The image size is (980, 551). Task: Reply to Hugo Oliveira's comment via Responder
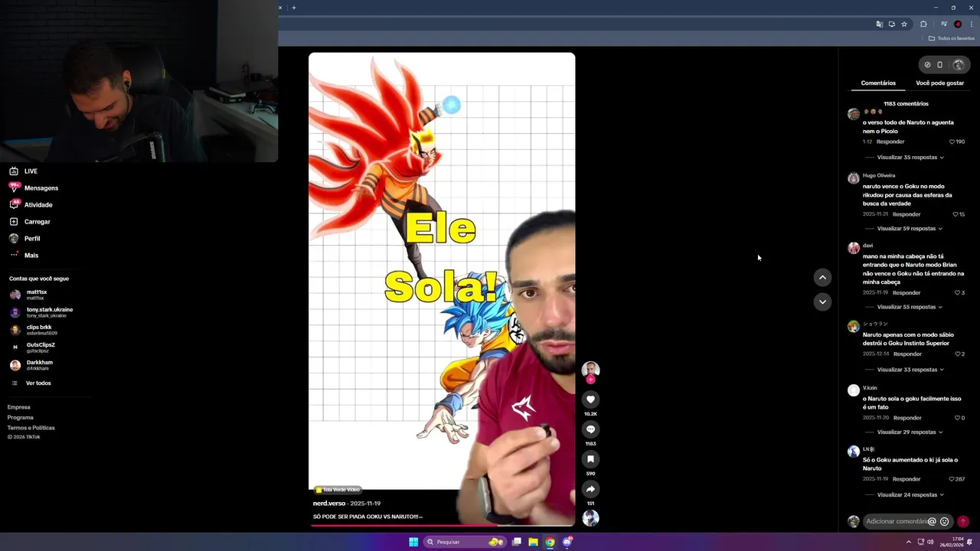click(906, 214)
